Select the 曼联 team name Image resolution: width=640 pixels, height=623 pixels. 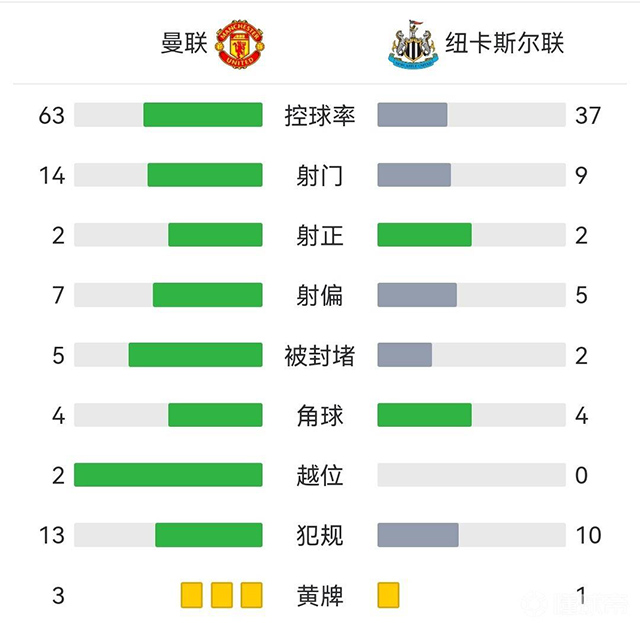coord(186,45)
